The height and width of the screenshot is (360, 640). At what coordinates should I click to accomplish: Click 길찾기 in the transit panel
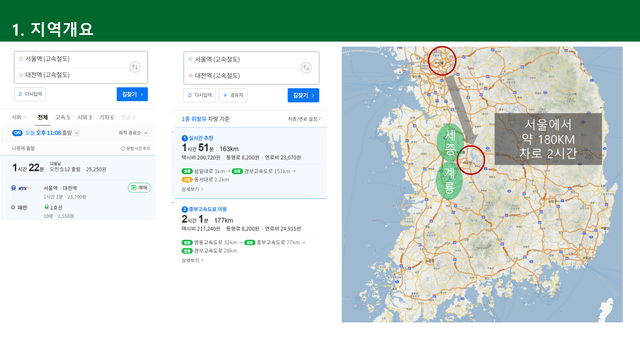[132, 94]
